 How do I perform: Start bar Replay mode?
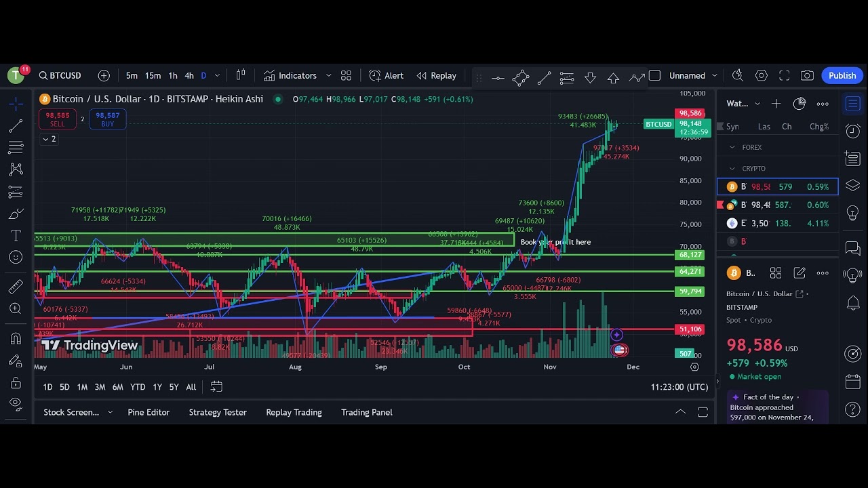click(437, 76)
